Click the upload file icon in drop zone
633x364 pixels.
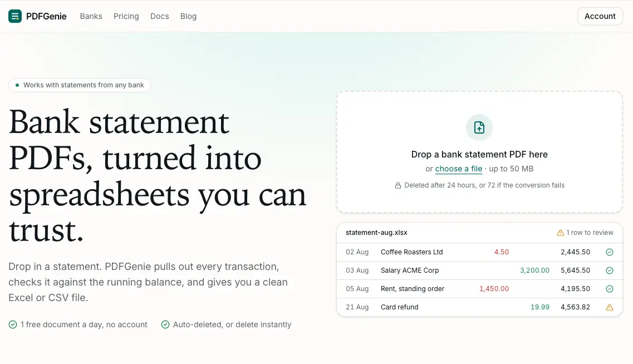[479, 127]
